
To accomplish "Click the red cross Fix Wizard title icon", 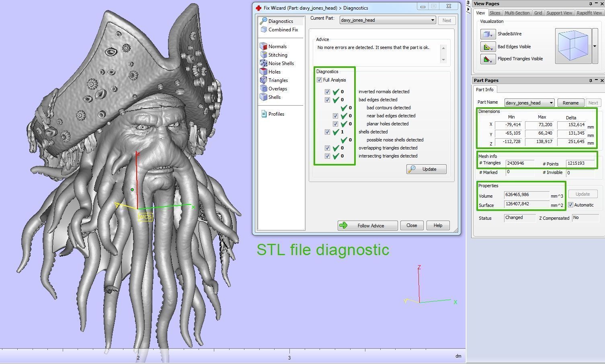I will tap(258, 8).
